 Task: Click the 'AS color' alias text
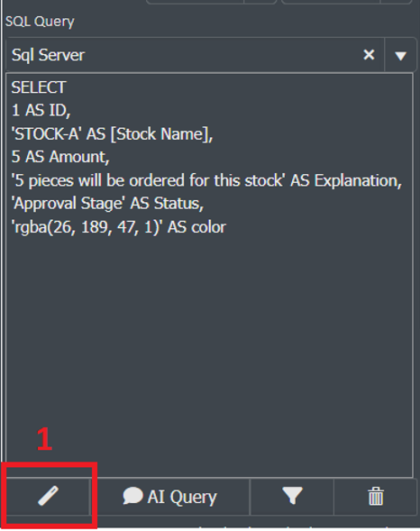click(x=196, y=226)
